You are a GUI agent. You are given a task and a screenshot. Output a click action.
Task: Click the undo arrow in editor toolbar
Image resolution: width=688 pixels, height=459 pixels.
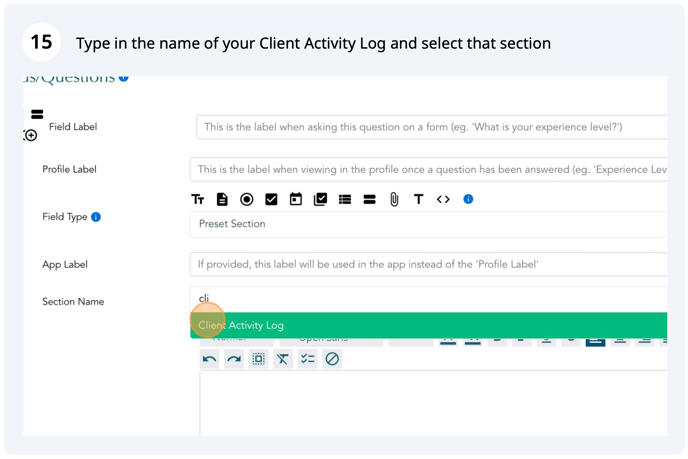(x=209, y=359)
